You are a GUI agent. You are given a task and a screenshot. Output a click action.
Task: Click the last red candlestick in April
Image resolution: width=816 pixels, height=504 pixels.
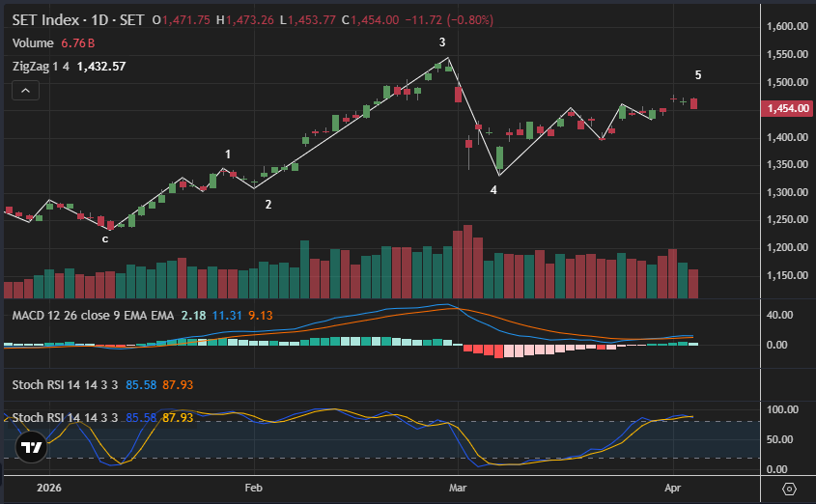[x=693, y=103]
